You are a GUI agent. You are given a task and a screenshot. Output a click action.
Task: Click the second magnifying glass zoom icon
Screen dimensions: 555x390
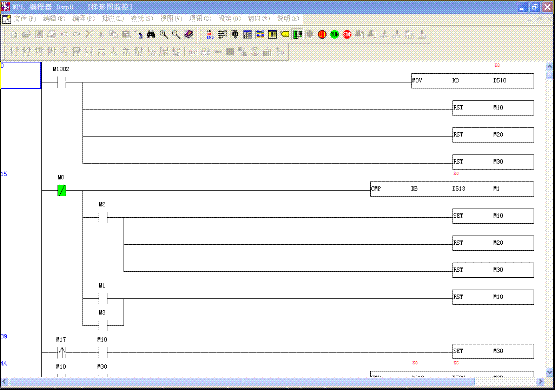(x=176, y=34)
